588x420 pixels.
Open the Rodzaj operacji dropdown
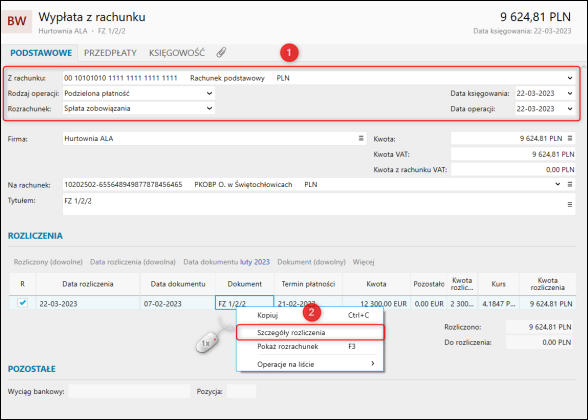(x=209, y=93)
